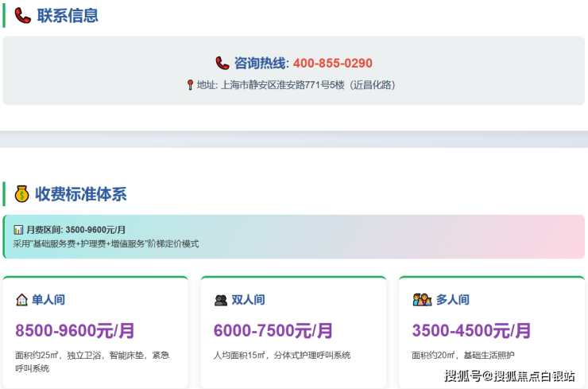Screen dimensions: 588x389
Task: Click the bar chart icon before 月费区间
Action: click(18, 229)
